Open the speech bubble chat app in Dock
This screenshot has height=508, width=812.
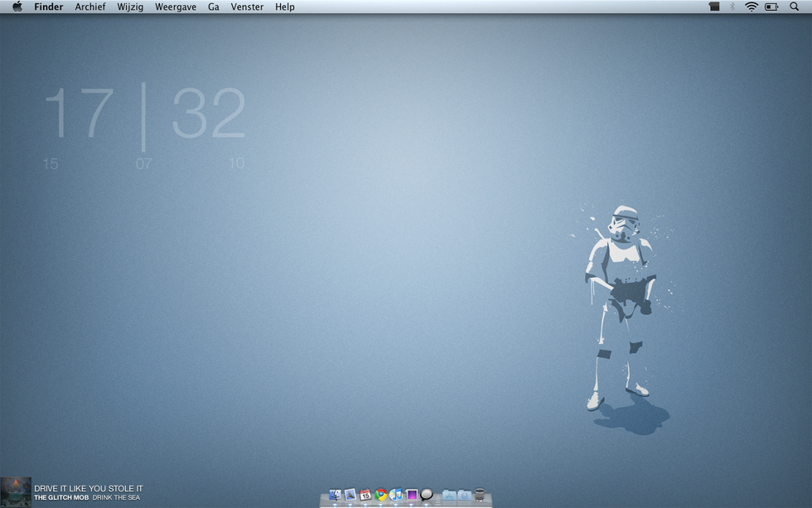(x=427, y=495)
